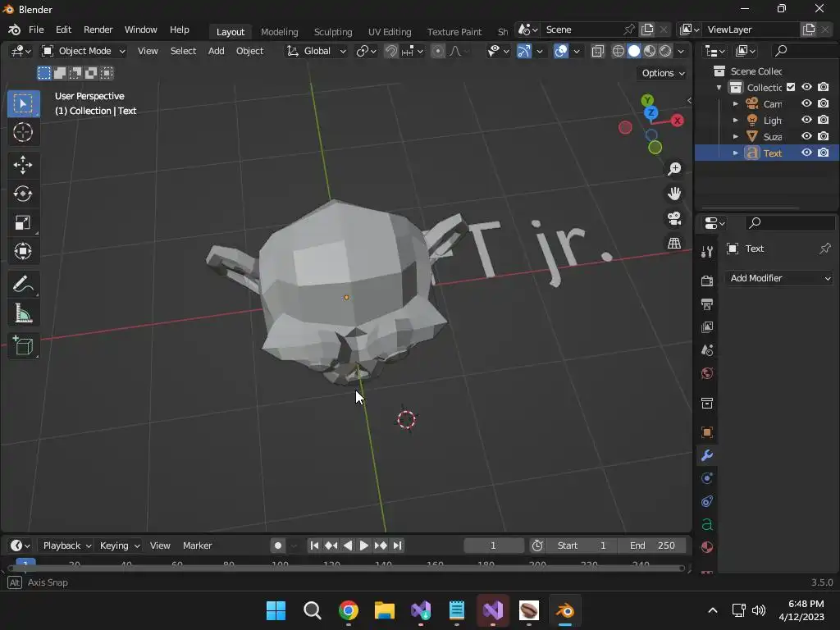Image resolution: width=840 pixels, height=630 pixels.
Task: Open Chrome from the Windows taskbar
Action: click(x=349, y=610)
